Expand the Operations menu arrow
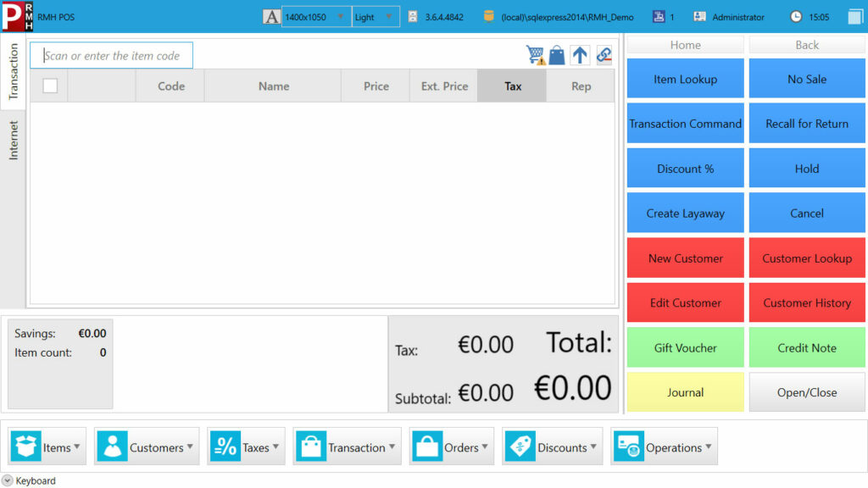 click(x=709, y=446)
